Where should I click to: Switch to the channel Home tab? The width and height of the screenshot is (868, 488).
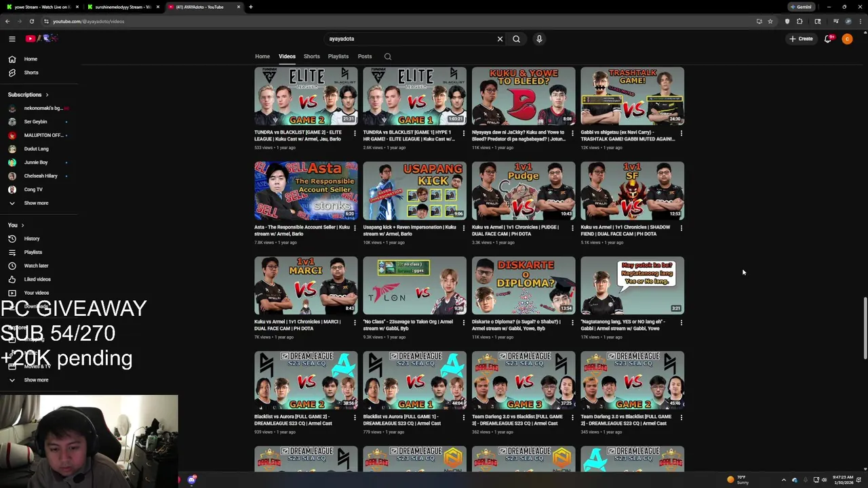[262, 56]
